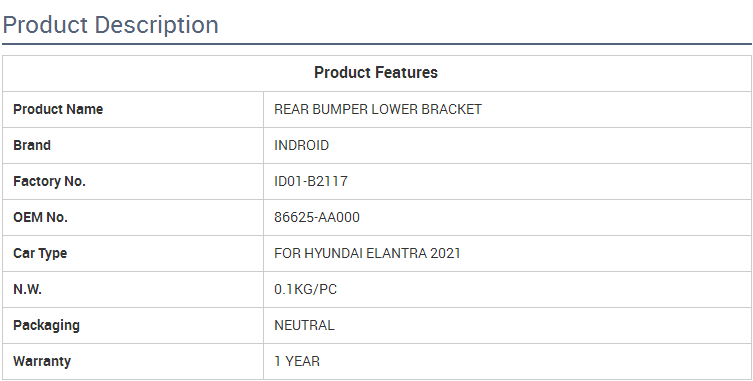Click the OEM No. label

coord(40,217)
